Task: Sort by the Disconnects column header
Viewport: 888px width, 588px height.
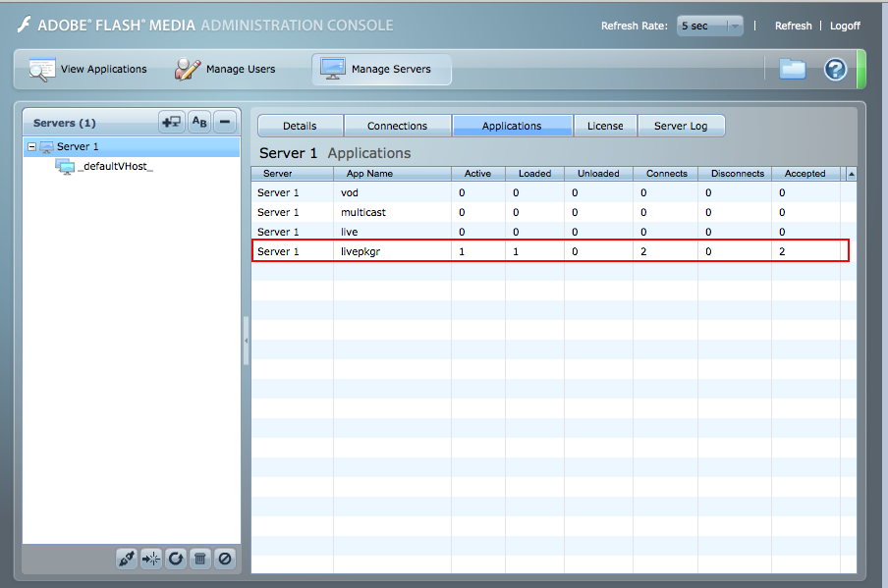Action: [x=735, y=174]
